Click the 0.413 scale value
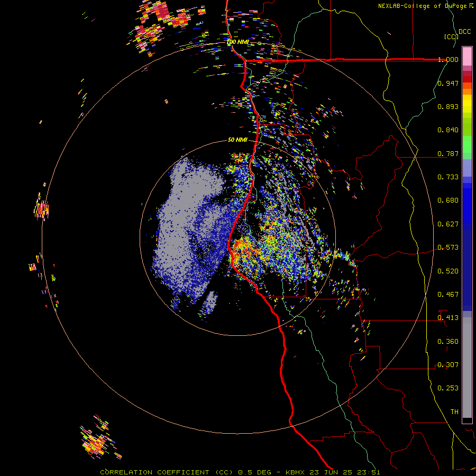476x476 pixels. [448, 318]
